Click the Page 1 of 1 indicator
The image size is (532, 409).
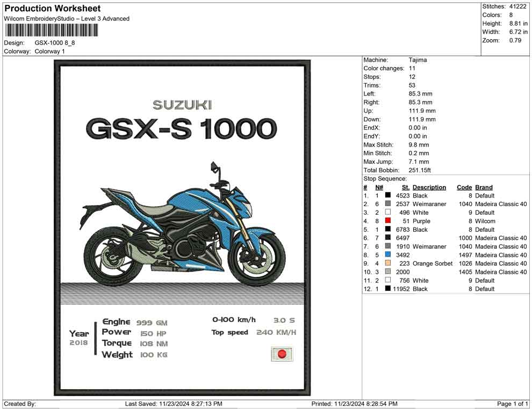(513, 404)
